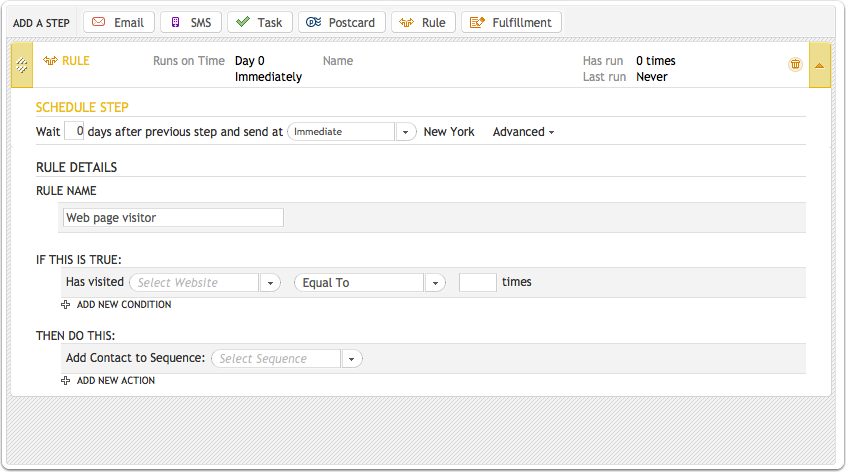
Task: Click the Web page visitor rule name field
Action: tap(173, 217)
